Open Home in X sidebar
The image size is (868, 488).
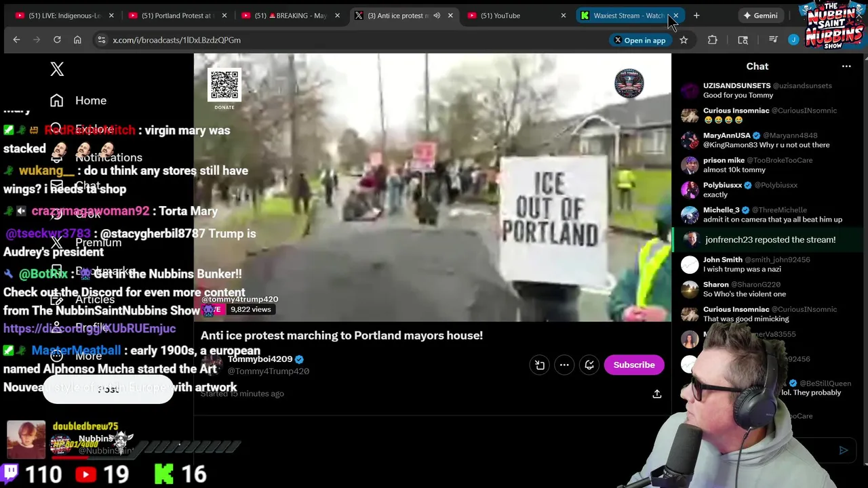click(78, 100)
